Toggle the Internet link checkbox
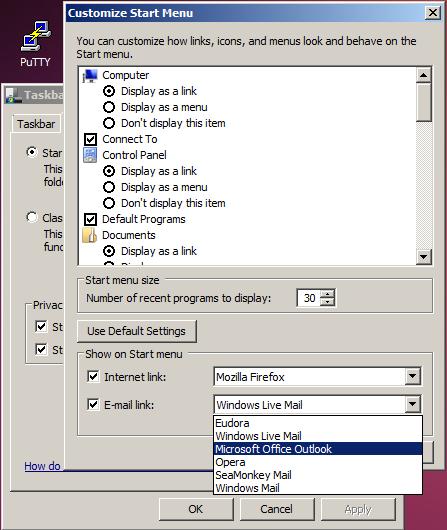Viewport: 447px width, 530px height. pyautogui.click(x=93, y=377)
